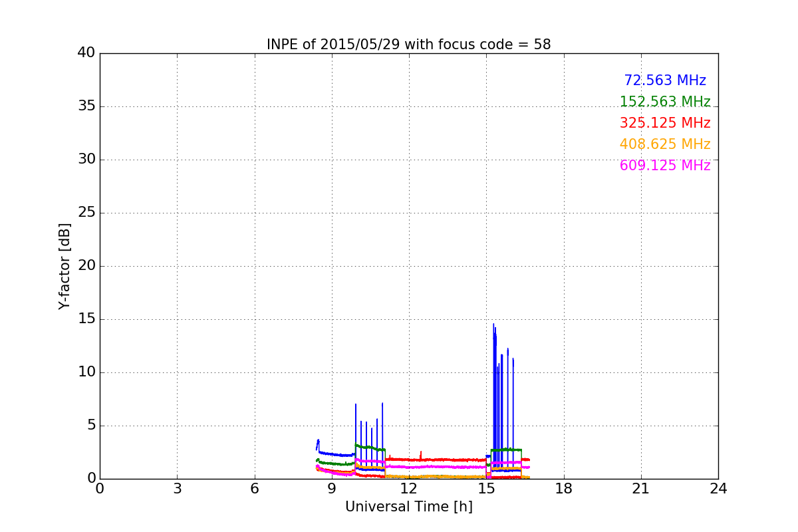Click the Y-factor [dB] axis label

click(x=65, y=266)
